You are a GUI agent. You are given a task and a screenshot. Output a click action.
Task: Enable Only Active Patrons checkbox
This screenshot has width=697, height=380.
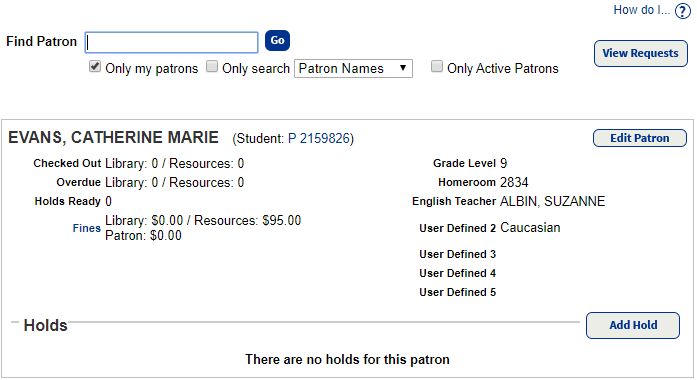click(437, 67)
